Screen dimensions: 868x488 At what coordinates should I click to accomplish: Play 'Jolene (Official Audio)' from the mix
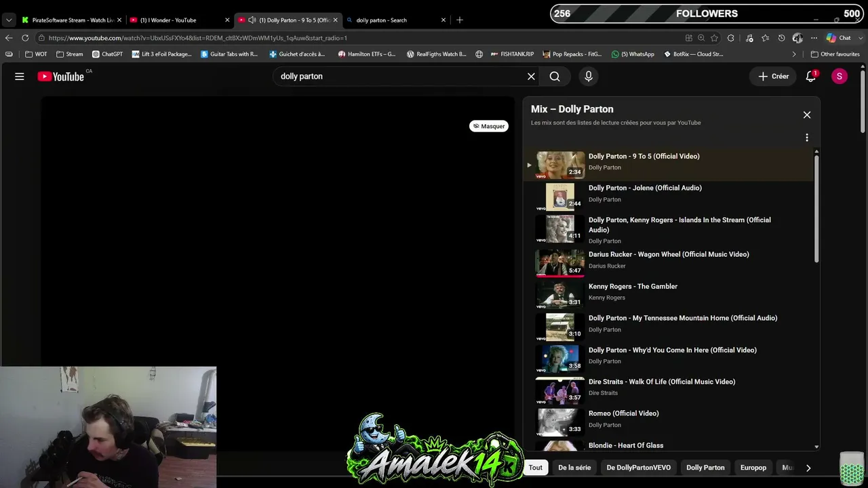pos(668,197)
